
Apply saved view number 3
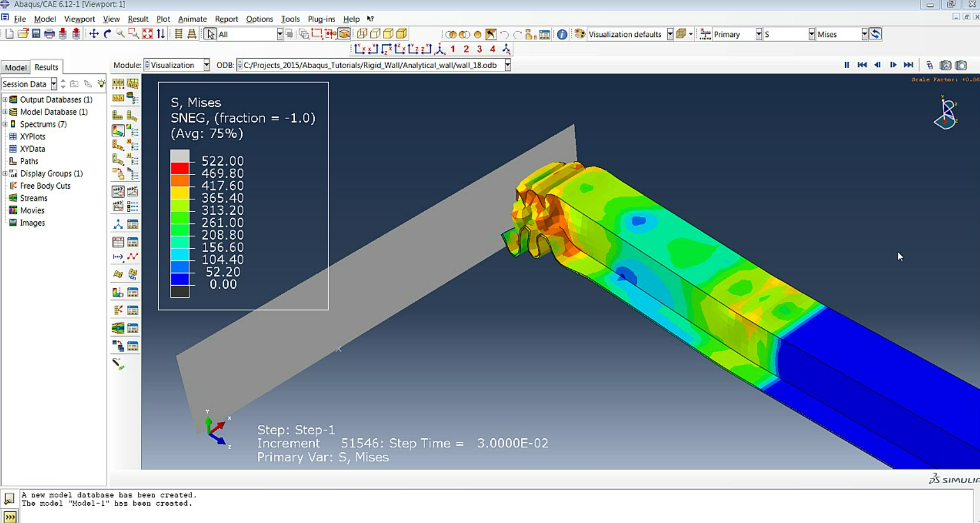479,49
